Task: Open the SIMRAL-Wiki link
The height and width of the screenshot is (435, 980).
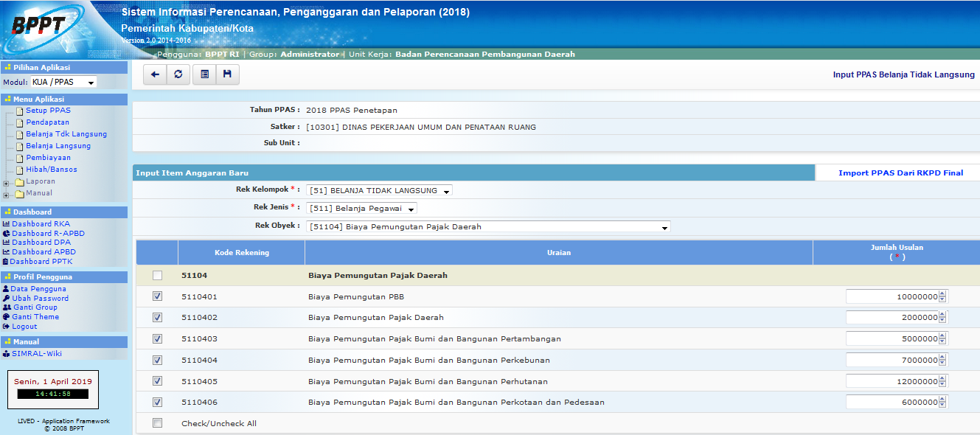Action: [x=37, y=354]
